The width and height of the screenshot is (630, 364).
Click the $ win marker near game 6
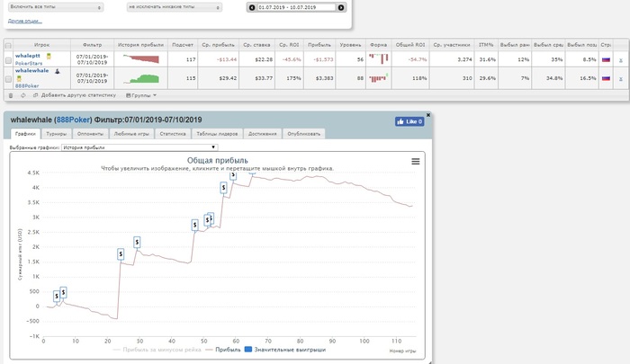point(63,292)
